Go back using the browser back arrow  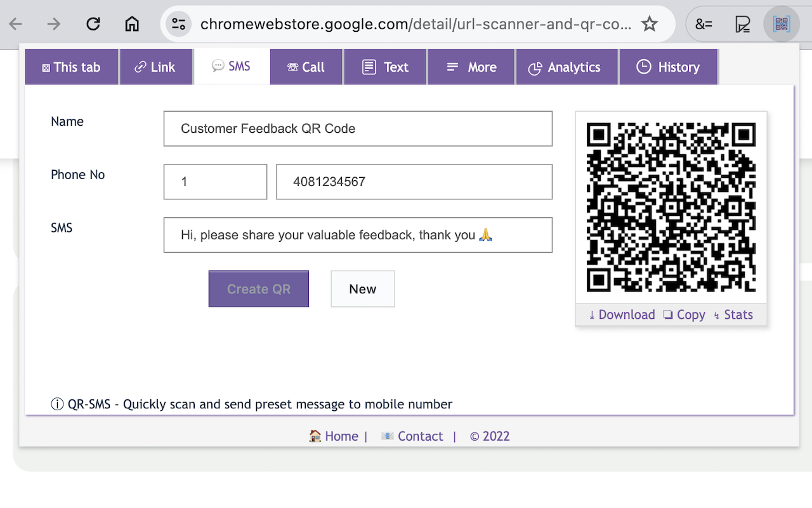[16, 24]
